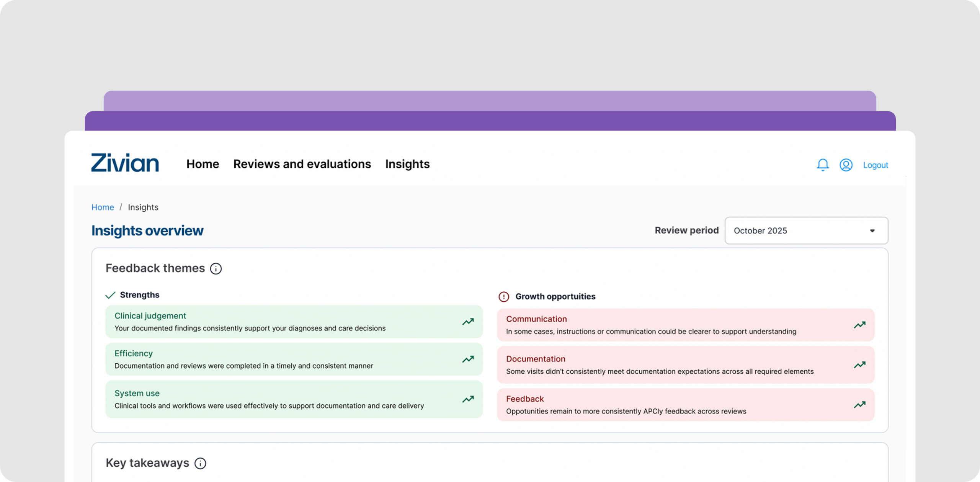Viewport: 980px width, 482px height.
Task: Click the Strengths checkmark icon
Action: (x=110, y=295)
